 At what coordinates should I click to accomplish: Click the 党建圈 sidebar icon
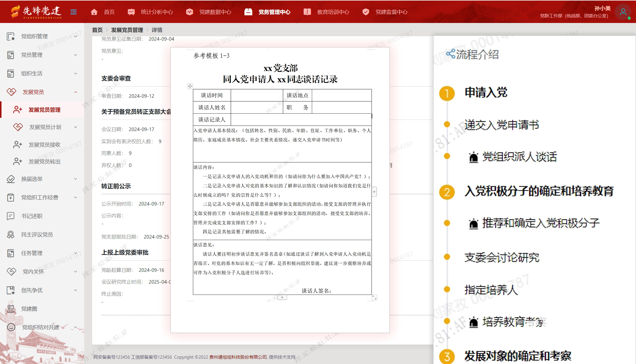coord(11,308)
